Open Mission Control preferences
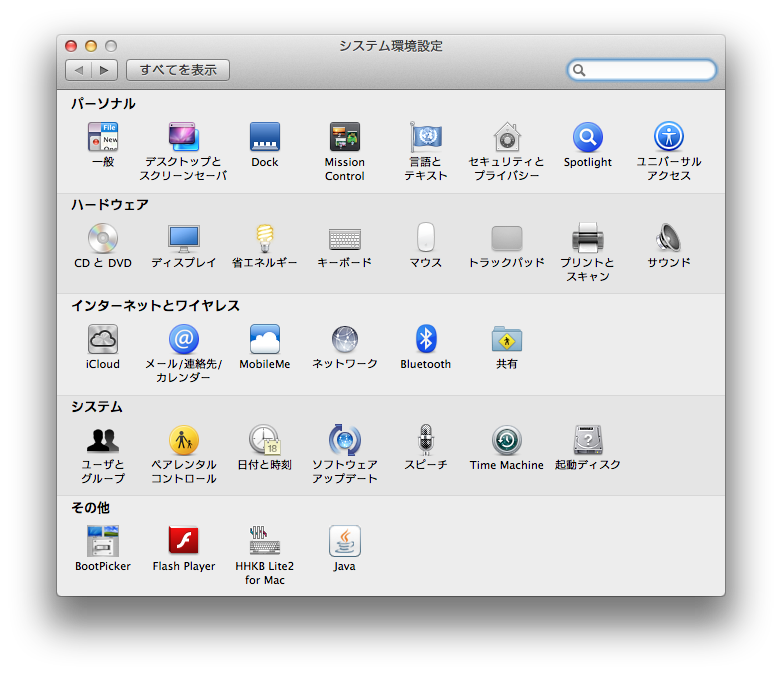This screenshot has width=782, height=675. pos(345,137)
